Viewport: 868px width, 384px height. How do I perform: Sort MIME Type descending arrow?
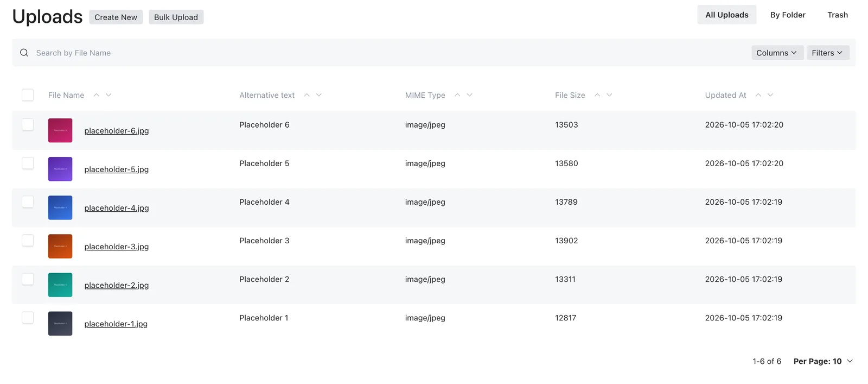click(470, 95)
